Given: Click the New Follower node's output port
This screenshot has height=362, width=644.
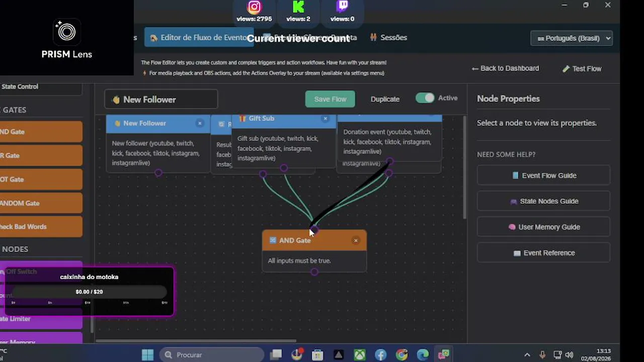Looking at the screenshot, I should (158, 173).
